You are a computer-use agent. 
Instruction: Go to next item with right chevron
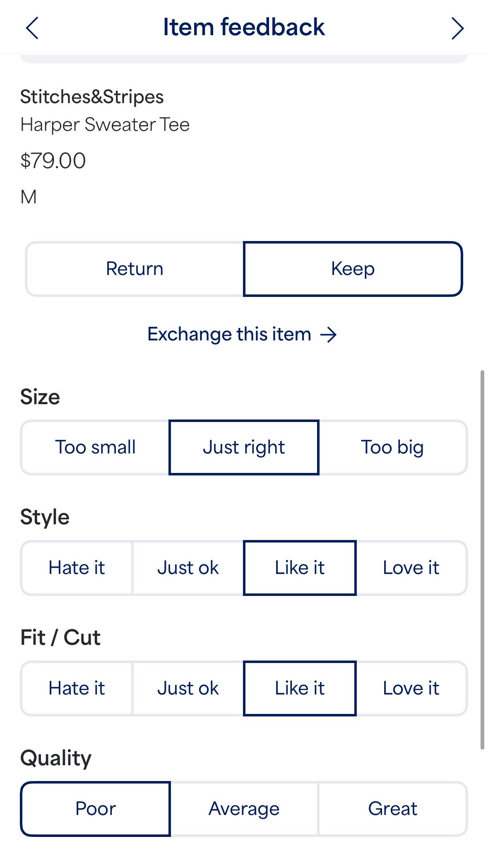pyautogui.click(x=457, y=28)
